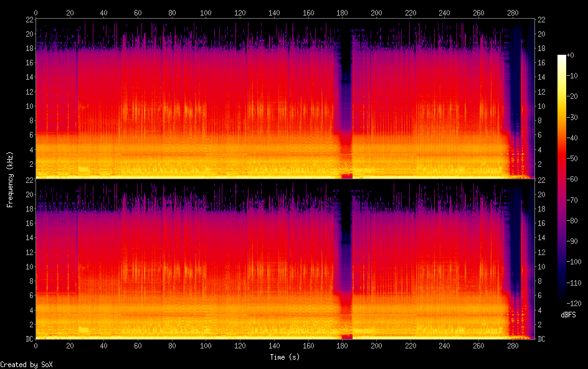Screen dimensions: 588x369
Task: Click the "Time (s)" axis title
Action: click(x=285, y=357)
